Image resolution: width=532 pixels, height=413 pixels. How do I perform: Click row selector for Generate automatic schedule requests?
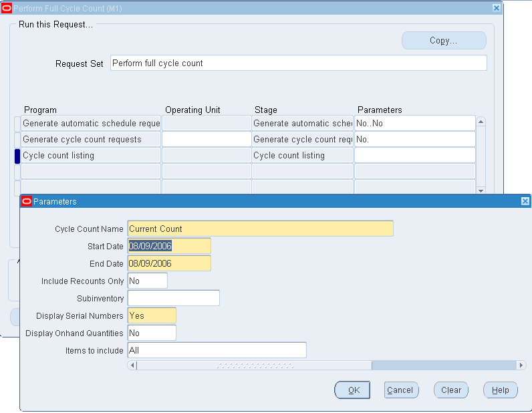click(17, 124)
